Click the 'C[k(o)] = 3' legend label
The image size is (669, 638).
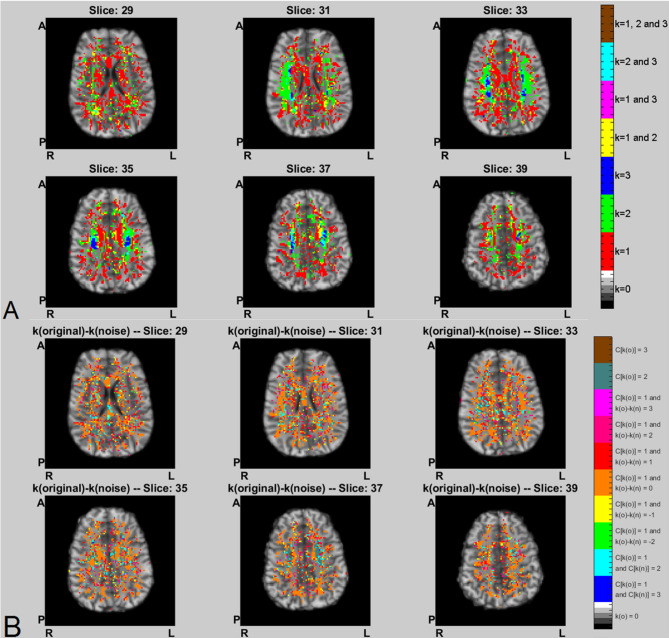click(x=631, y=350)
